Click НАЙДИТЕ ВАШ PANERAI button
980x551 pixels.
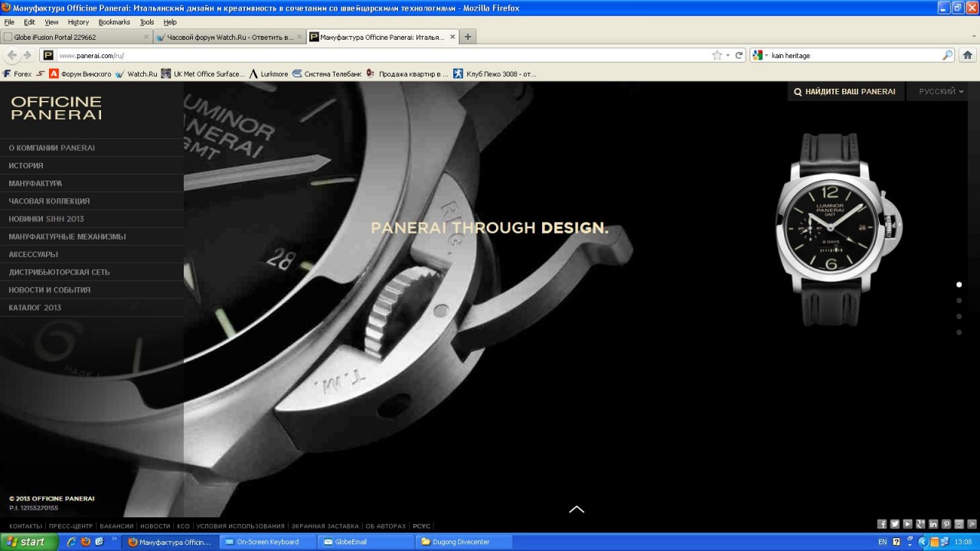(x=845, y=92)
